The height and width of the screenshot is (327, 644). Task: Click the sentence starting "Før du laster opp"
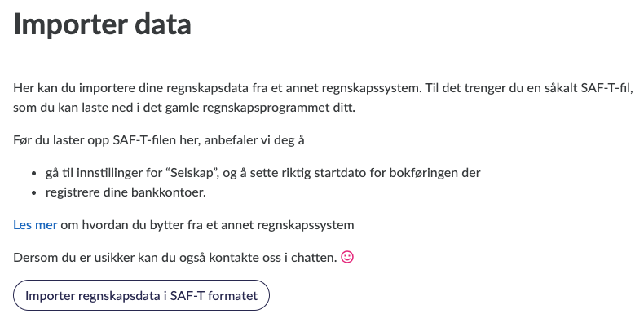159,141
